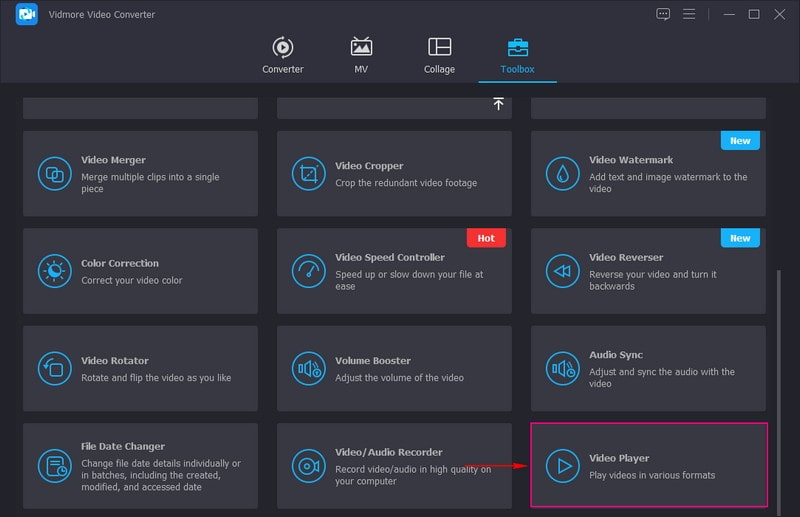Open the Audio Sync icon

coord(562,368)
